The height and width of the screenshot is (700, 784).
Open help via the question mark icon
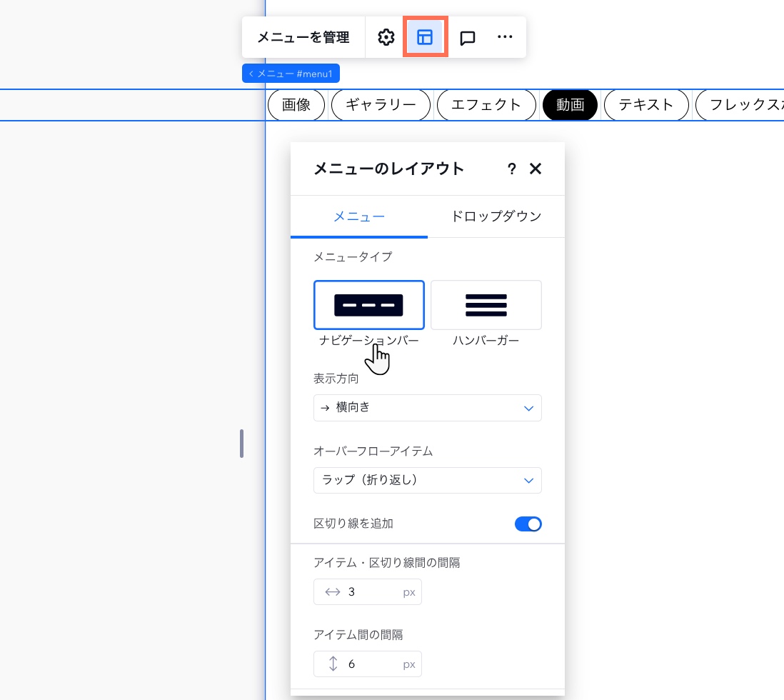[x=512, y=169]
